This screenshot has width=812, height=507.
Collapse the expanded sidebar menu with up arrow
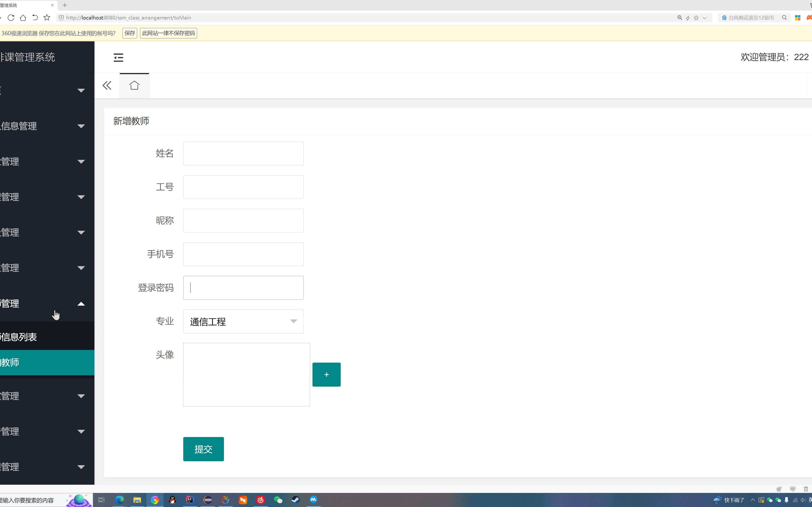point(81,304)
